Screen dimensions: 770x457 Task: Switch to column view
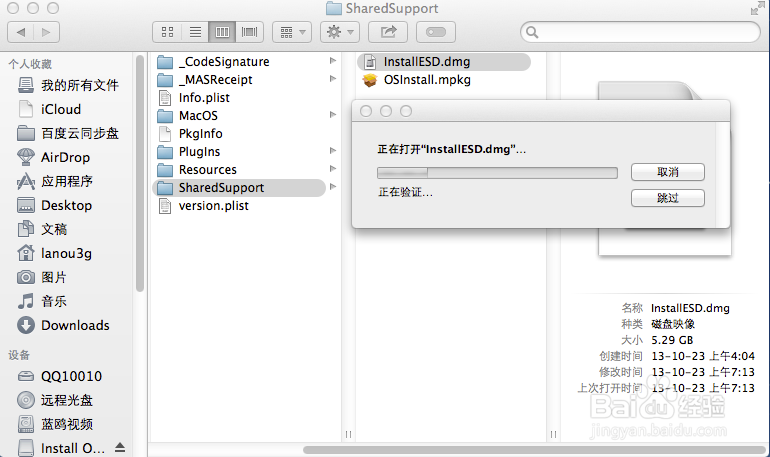coord(222,32)
